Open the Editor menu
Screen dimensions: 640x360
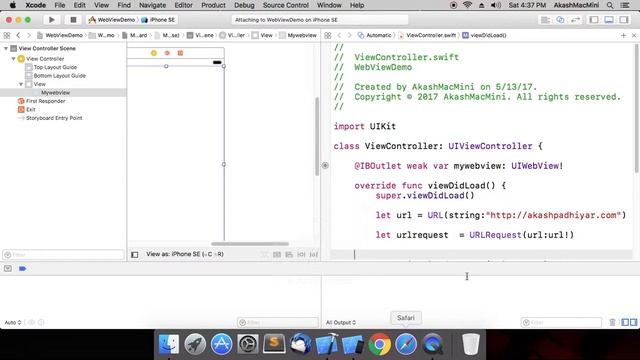(x=183, y=5)
